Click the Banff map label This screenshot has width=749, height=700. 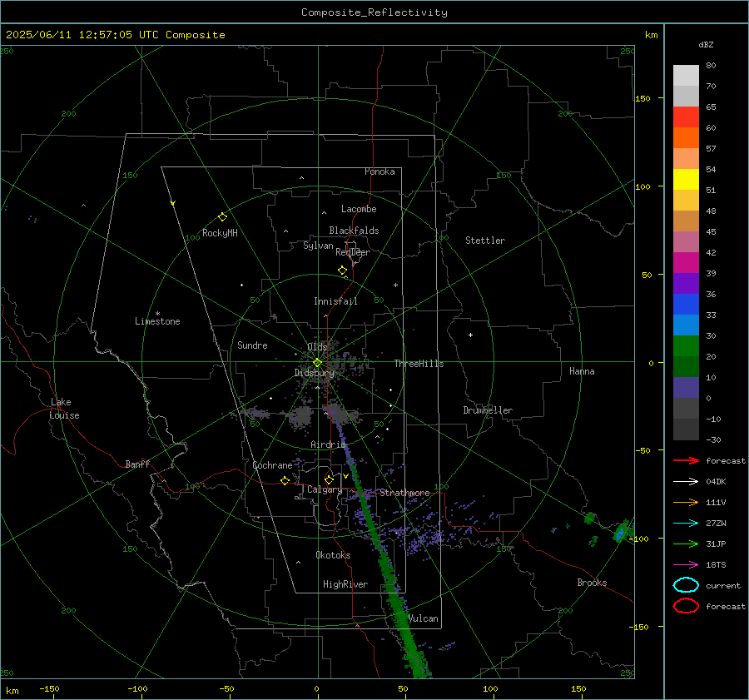tap(137, 464)
